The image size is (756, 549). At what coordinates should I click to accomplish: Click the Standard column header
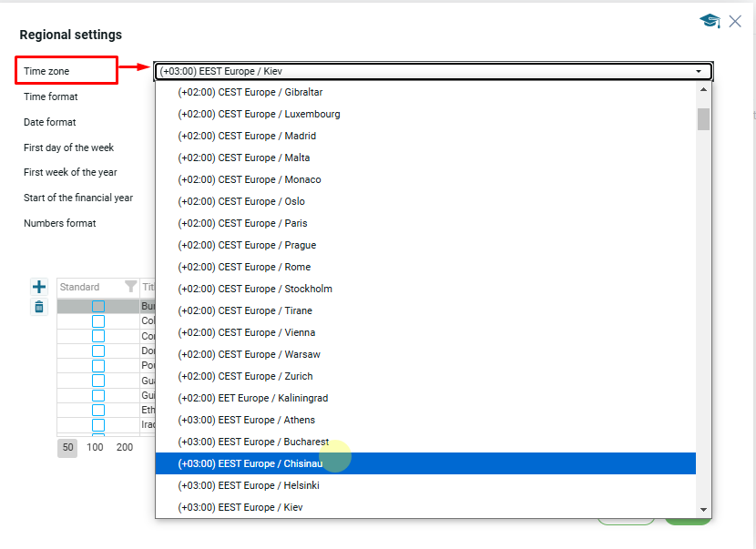click(80, 287)
